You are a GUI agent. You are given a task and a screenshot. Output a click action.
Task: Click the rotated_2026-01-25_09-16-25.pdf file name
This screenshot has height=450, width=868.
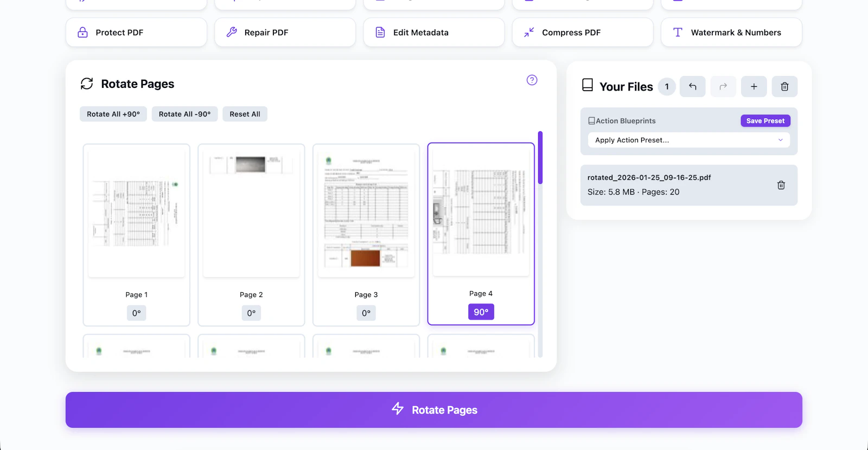click(649, 177)
